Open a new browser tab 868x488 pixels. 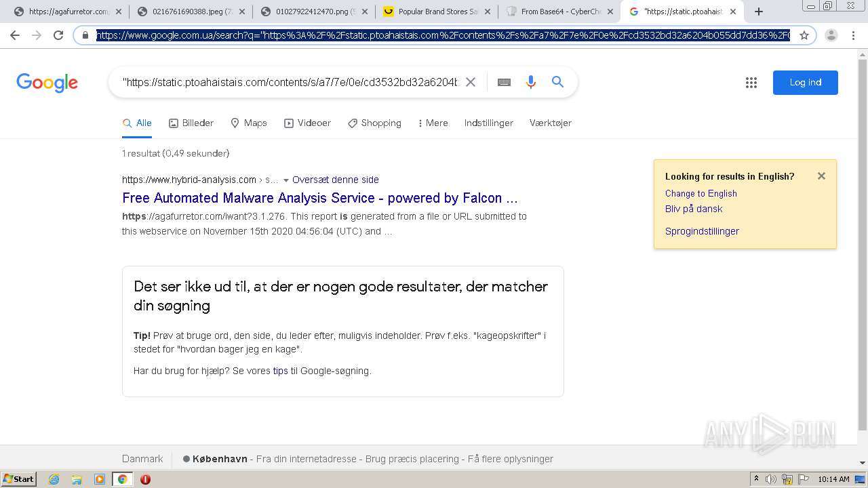pos(759,12)
